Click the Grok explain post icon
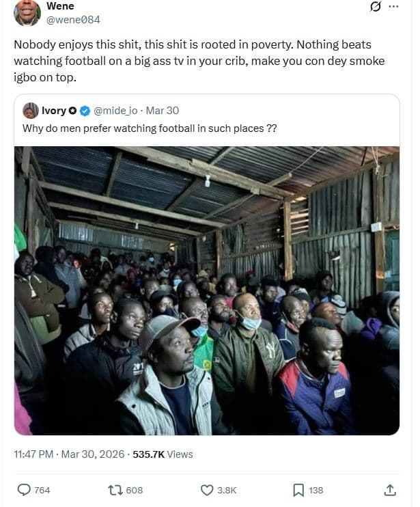The width and height of the screenshot is (420, 507). point(374,7)
